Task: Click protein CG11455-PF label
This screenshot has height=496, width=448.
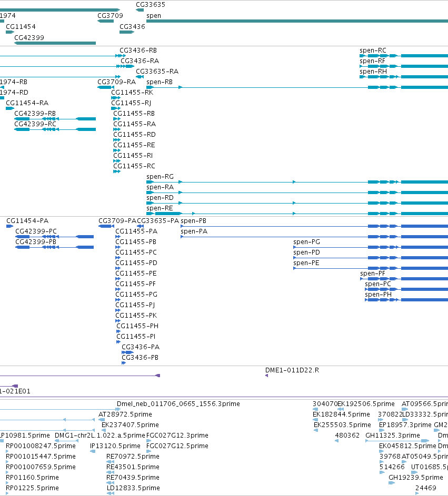Action: (135, 284)
